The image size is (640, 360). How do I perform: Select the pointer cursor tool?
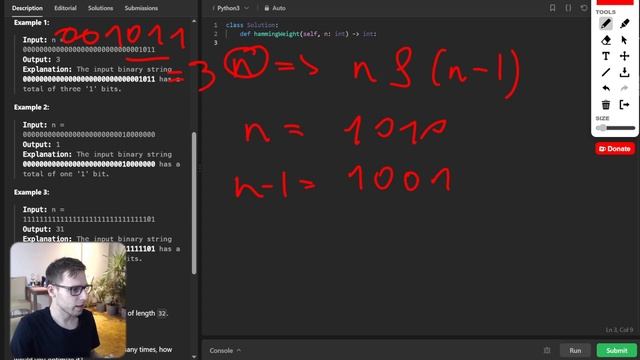[x=624, y=40]
